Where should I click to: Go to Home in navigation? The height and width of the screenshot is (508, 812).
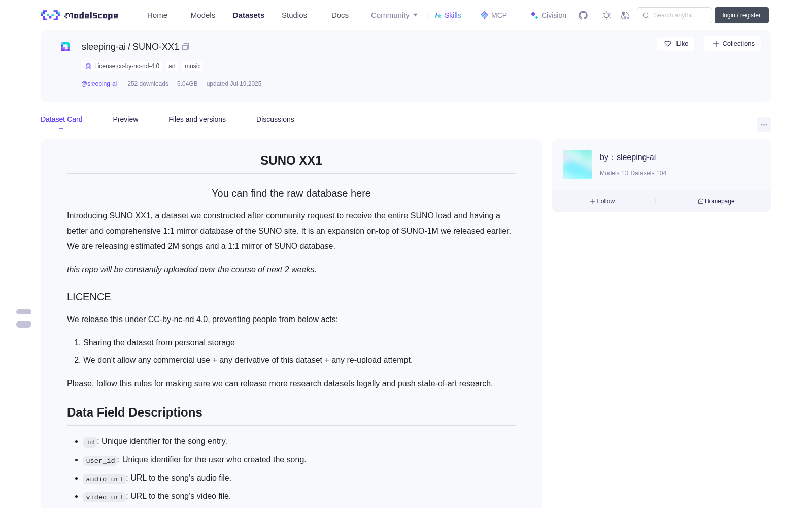pyautogui.click(x=157, y=15)
